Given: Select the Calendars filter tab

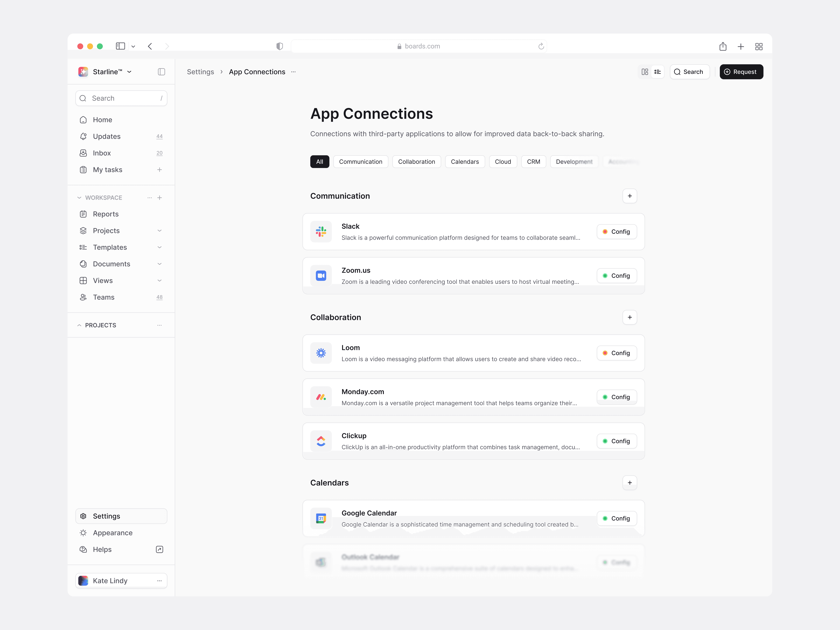Looking at the screenshot, I should click(464, 162).
